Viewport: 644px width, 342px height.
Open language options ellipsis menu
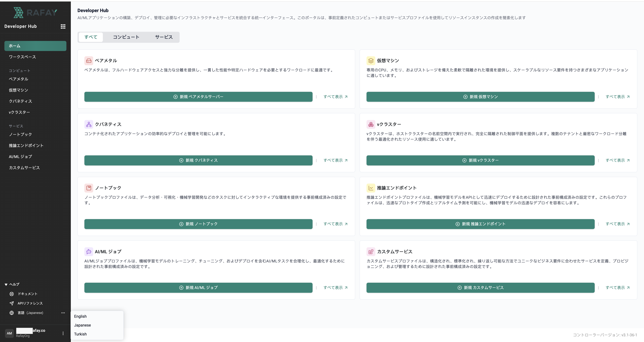(x=63, y=313)
